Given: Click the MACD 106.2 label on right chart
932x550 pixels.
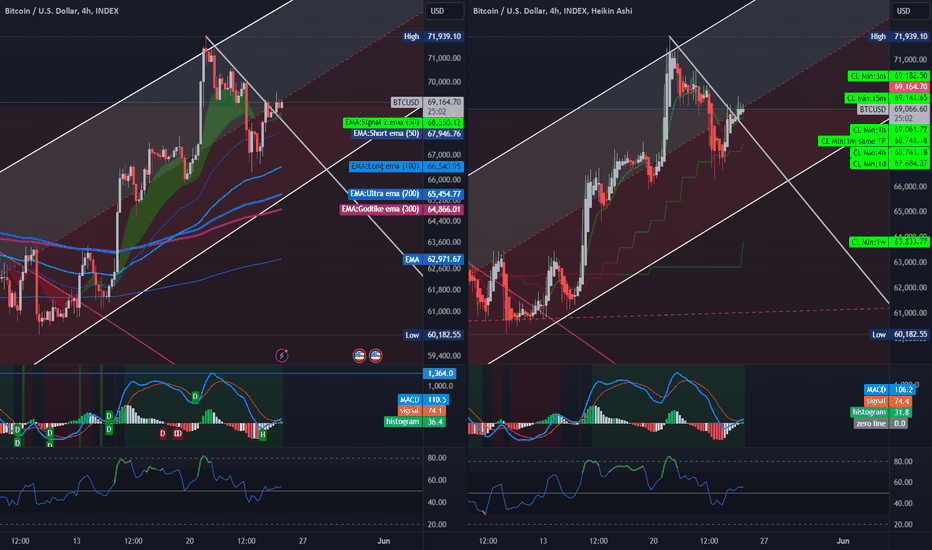Looking at the screenshot, I should point(890,389).
